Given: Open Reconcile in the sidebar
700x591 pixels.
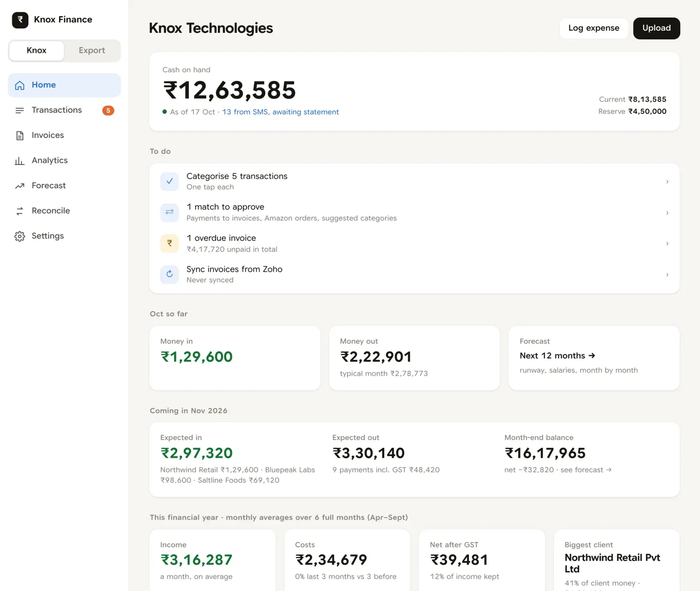Looking at the screenshot, I should pos(64,211).
